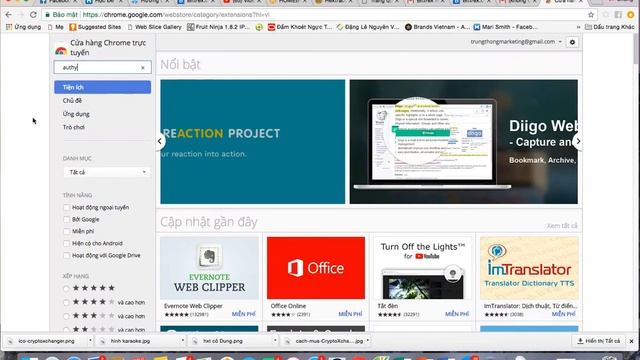Open the Ứng dụng apps bookmark

point(24,27)
